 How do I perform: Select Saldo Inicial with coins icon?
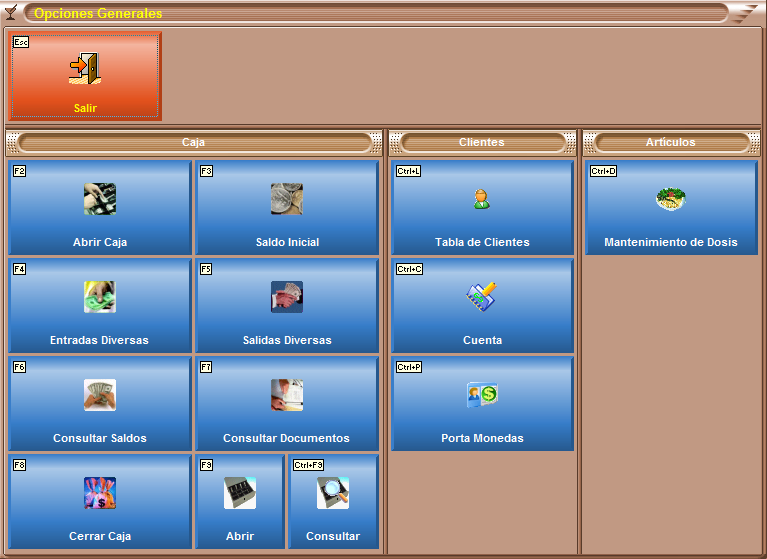pos(287,208)
